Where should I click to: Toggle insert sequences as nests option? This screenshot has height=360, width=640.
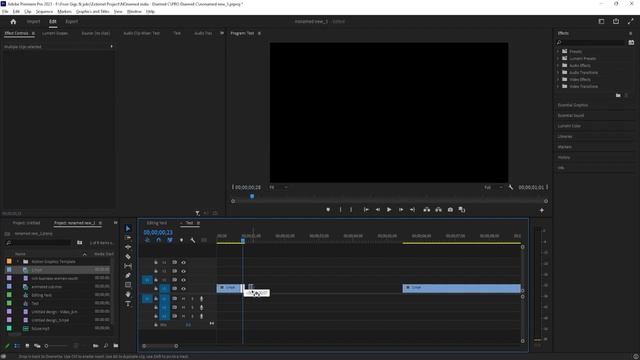coord(147,240)
